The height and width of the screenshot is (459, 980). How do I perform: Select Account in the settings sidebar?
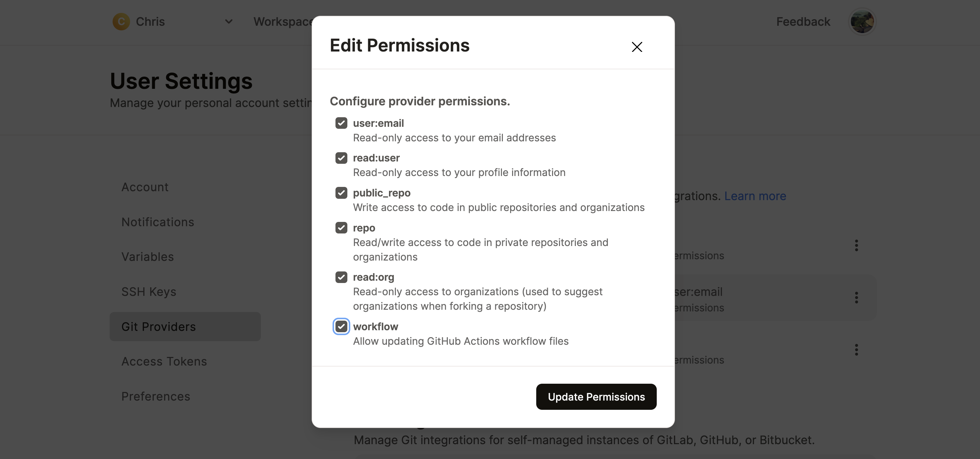(x=145, y=187)
